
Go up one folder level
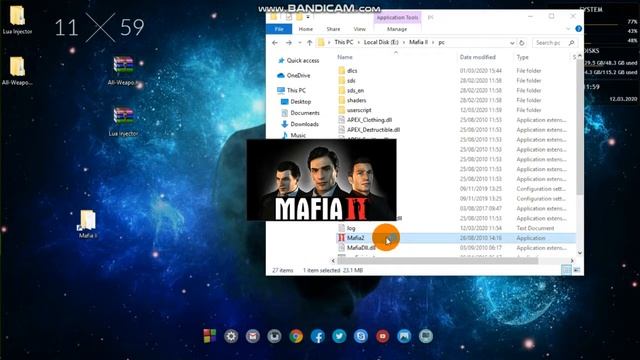(309, 42)
